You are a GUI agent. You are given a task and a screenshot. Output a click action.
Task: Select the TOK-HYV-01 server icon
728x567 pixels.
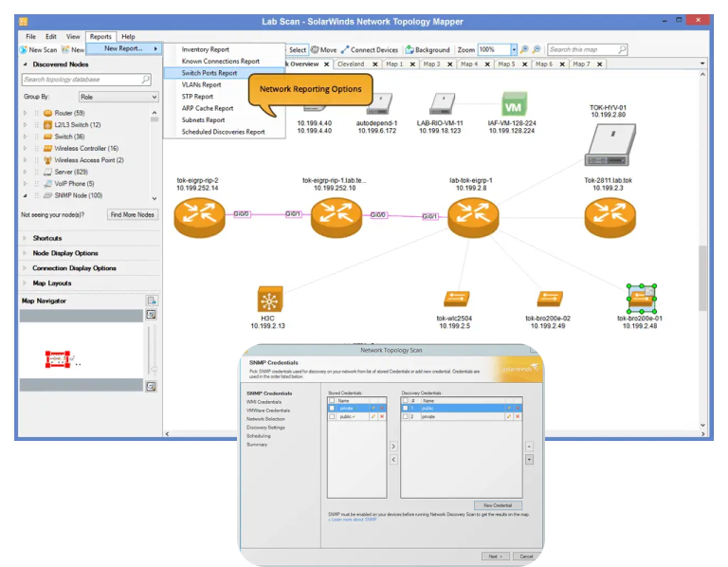pyautogui.click(x=610, y=145)
